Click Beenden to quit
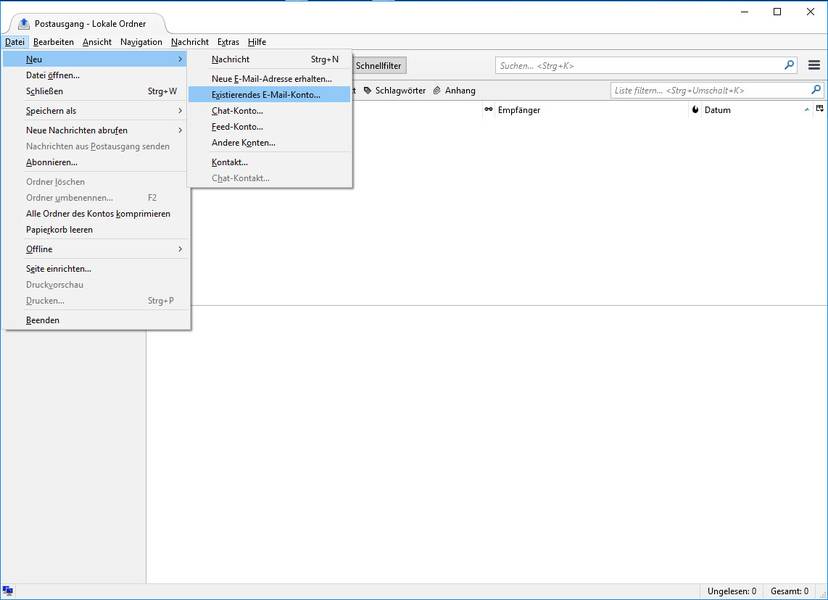828x600 pixels. 95,320
